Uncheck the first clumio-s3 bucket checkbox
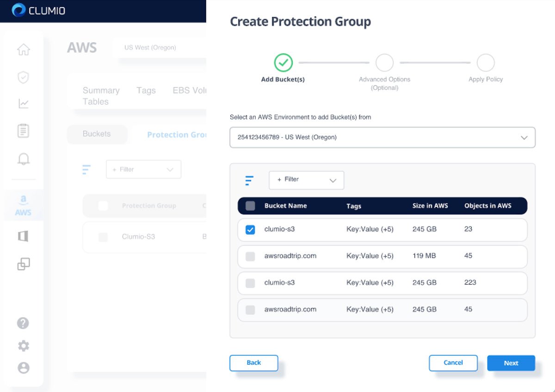555x392 pixels. click(x=250, y=230)
